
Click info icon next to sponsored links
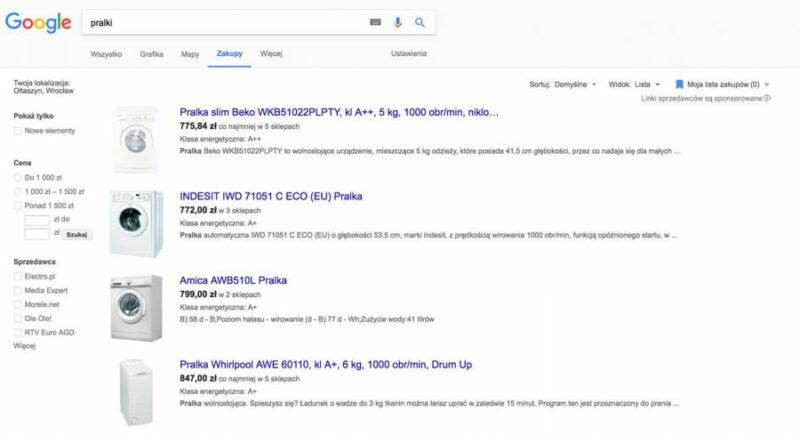tap(767, 98)
